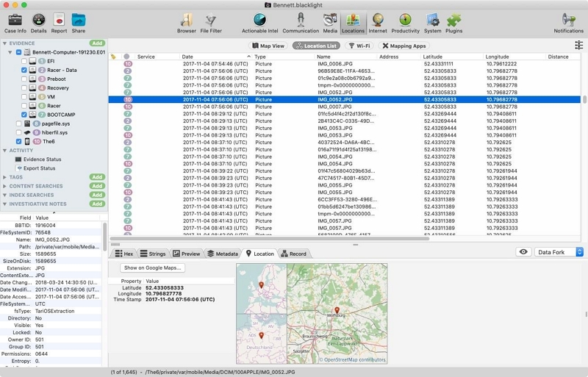Image resolution: width=588 pixels, height=377 pixels.
Task: Collapse the INDEX SEARCHES section
Action: click(4, 195)
